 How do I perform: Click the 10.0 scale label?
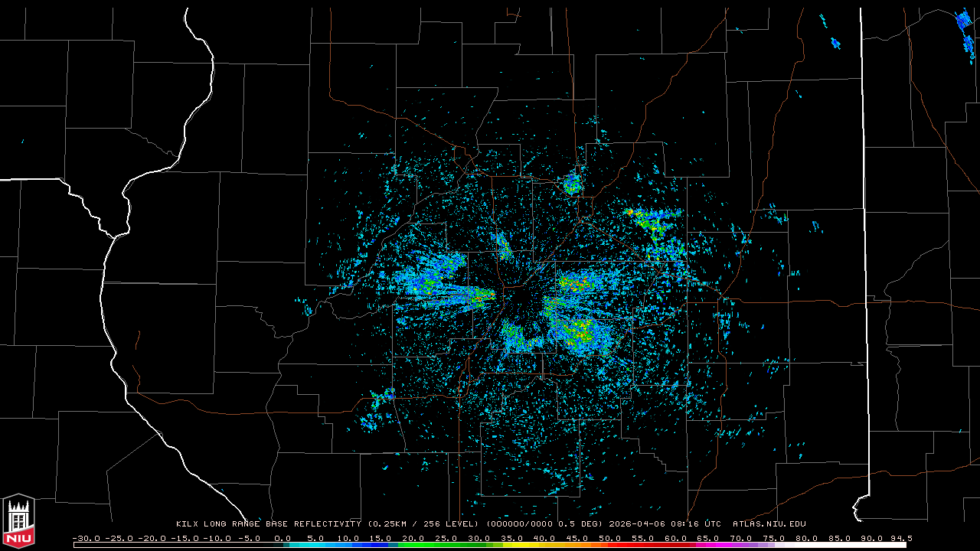coord(348,539)
